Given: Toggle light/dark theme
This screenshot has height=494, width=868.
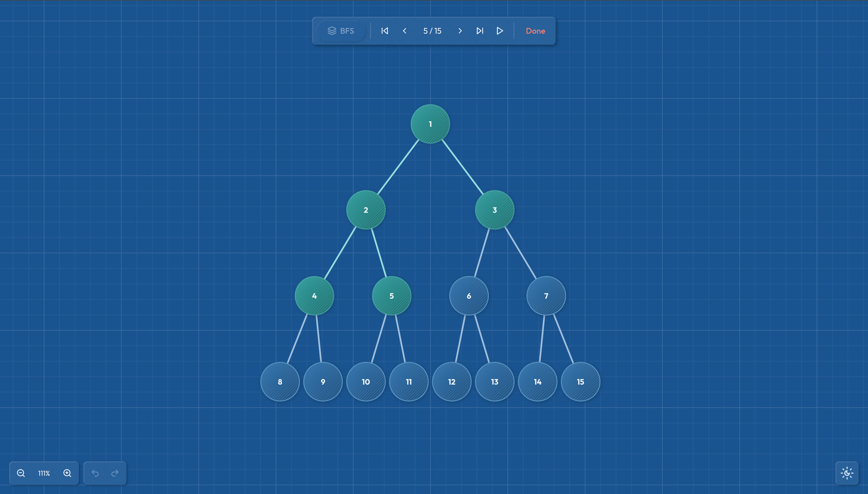Looking at the screenshot, I should [x=847, y=473].
